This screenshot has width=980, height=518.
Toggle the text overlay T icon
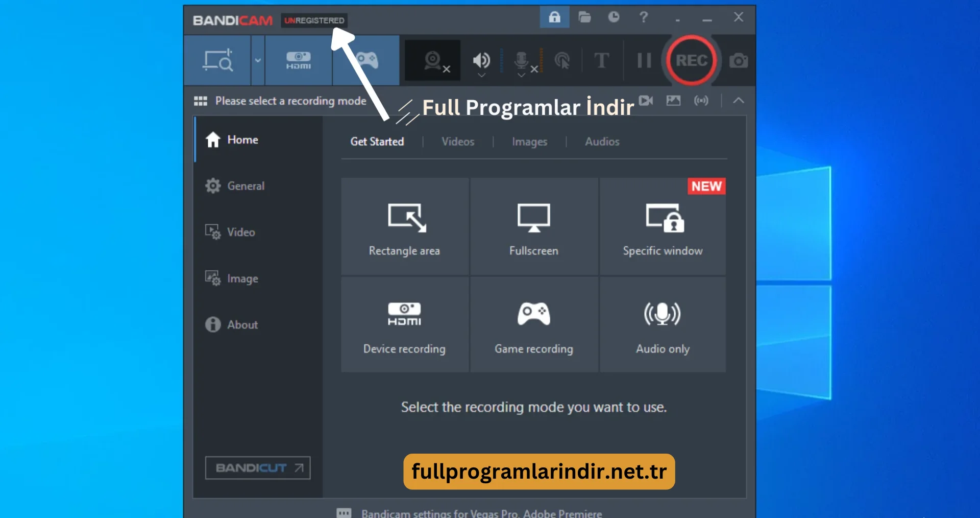602,60
